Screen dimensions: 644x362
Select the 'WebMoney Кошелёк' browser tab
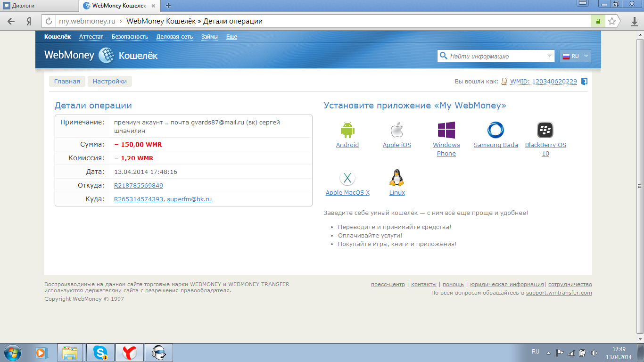120,6
